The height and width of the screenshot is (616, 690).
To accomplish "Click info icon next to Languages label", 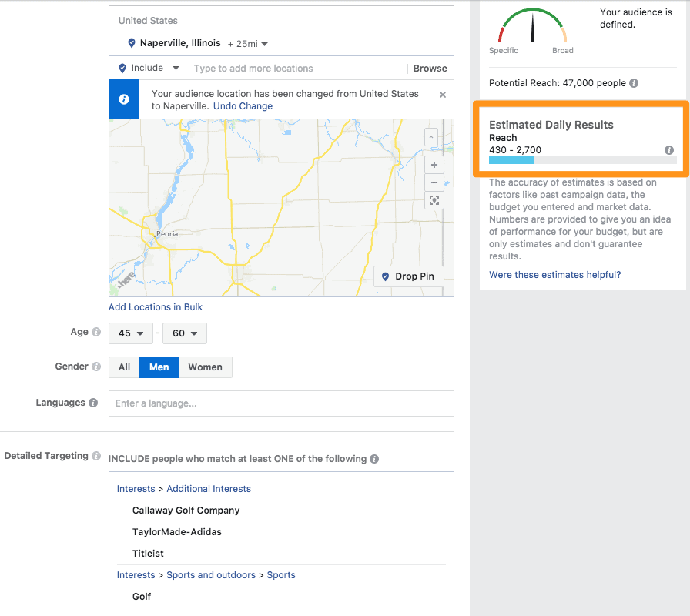I will [93, 403].
